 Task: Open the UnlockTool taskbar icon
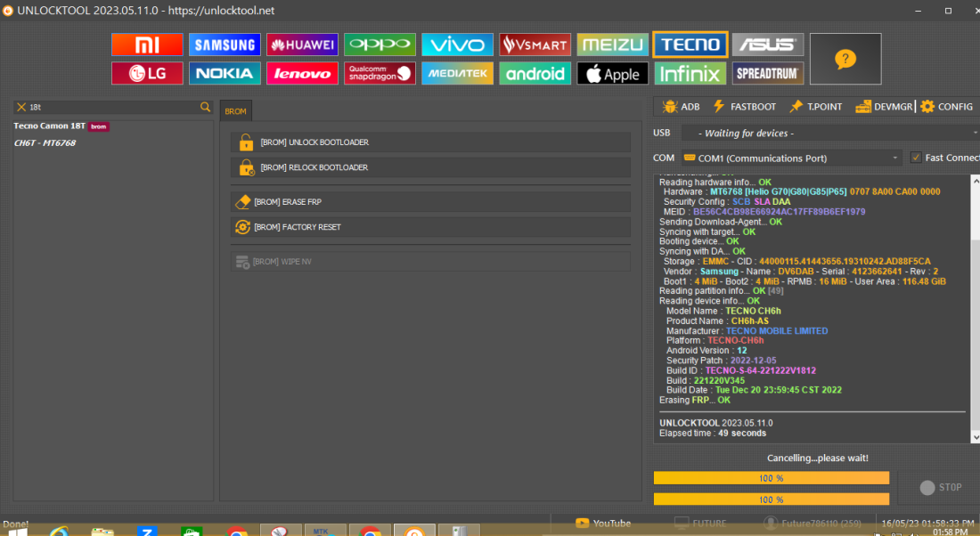[413, 530]
